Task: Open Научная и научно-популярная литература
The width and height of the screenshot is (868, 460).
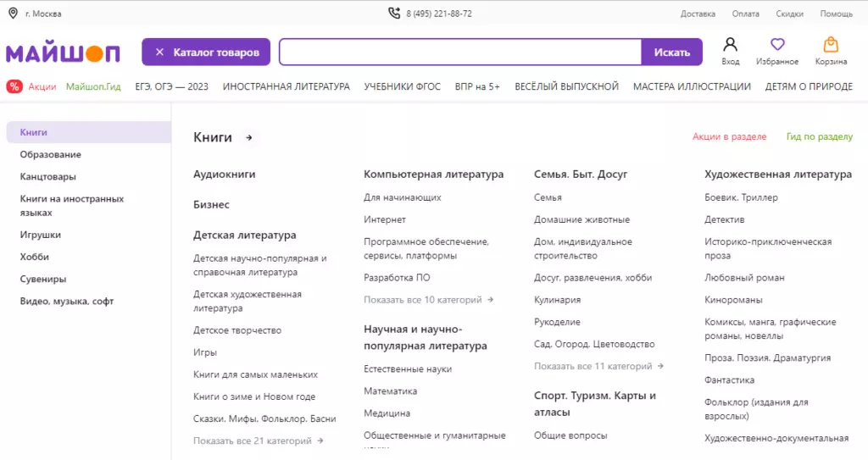Action: pos(426,337)
